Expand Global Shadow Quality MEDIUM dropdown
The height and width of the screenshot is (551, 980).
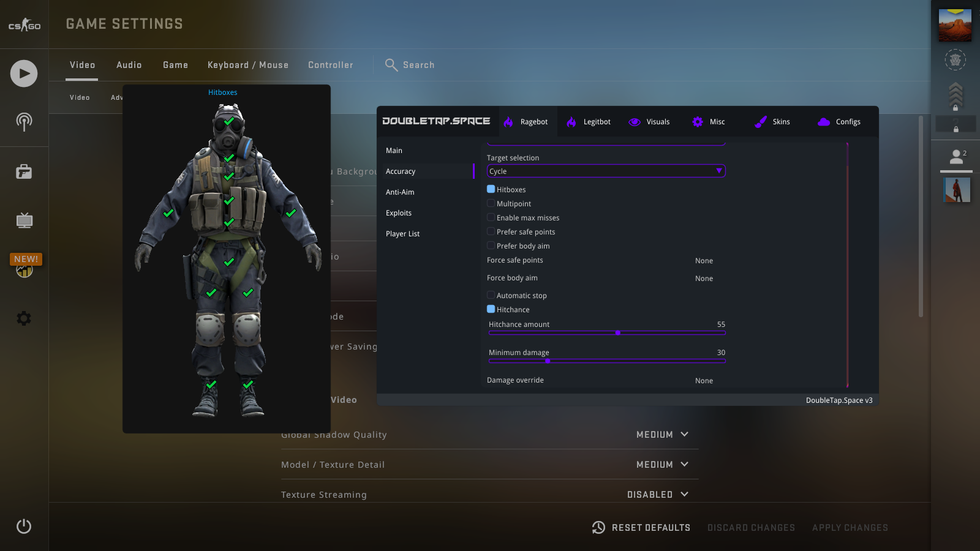[x=663, y=435]
